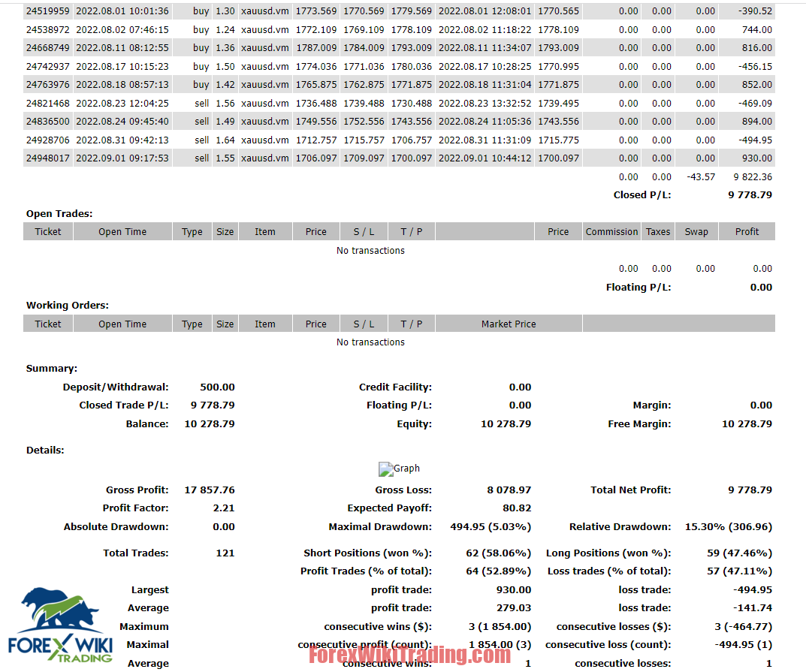Click Profit header in Open Trades table
806x672 pixels.
coord(747,232)
